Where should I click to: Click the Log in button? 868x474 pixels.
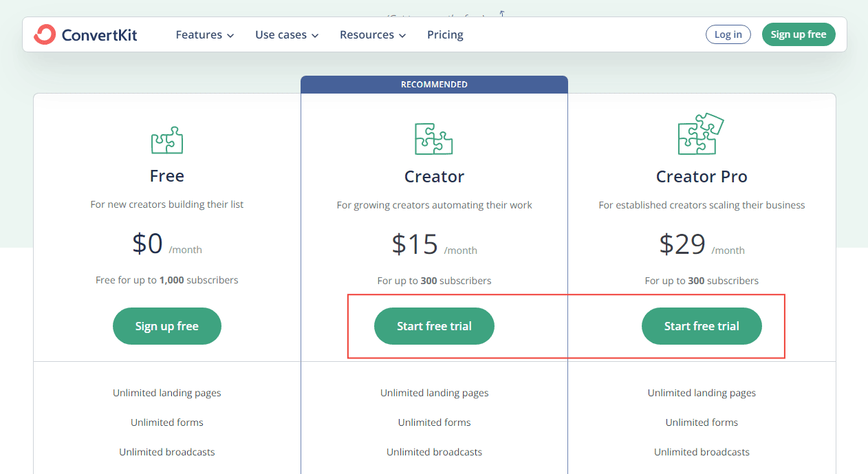pos(728,34)
